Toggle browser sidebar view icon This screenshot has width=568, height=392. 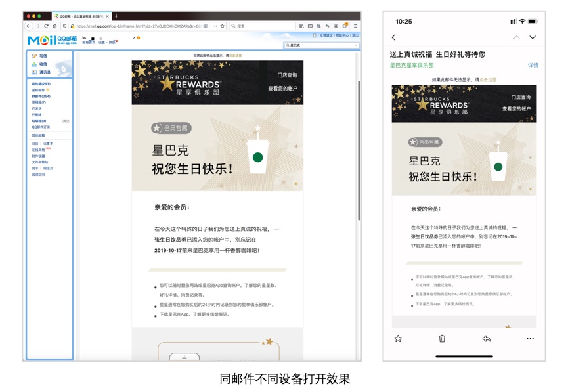pos(310,26)
